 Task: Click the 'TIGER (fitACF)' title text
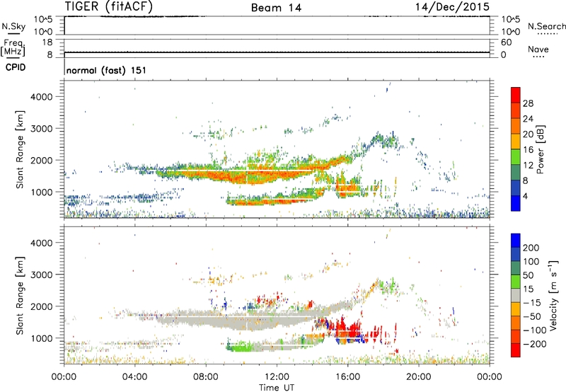point(109,6)
